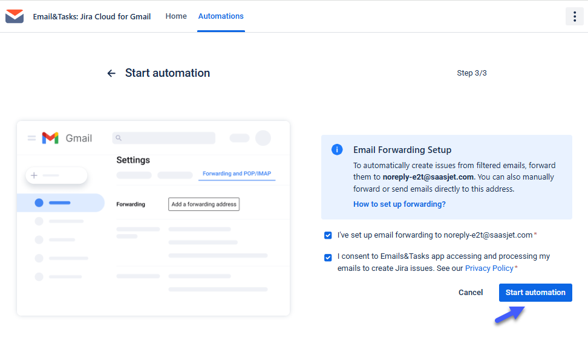Click the profile avatar circle in the preview
This screenshot has height=364, width=588.
coord(263,138)
